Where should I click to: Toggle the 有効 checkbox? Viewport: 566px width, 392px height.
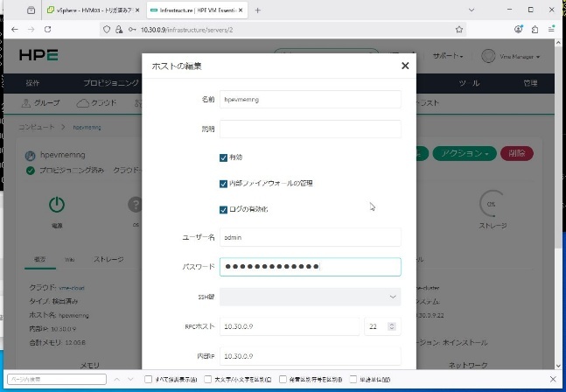[x=224, y=157]
